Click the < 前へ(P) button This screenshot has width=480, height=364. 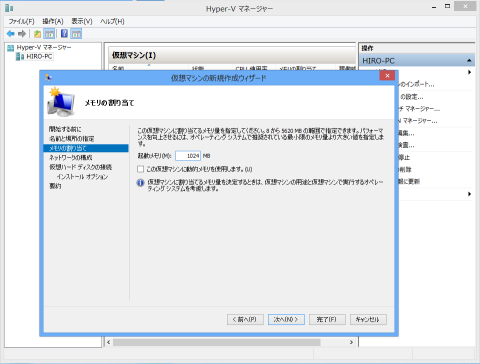point(245,319)
